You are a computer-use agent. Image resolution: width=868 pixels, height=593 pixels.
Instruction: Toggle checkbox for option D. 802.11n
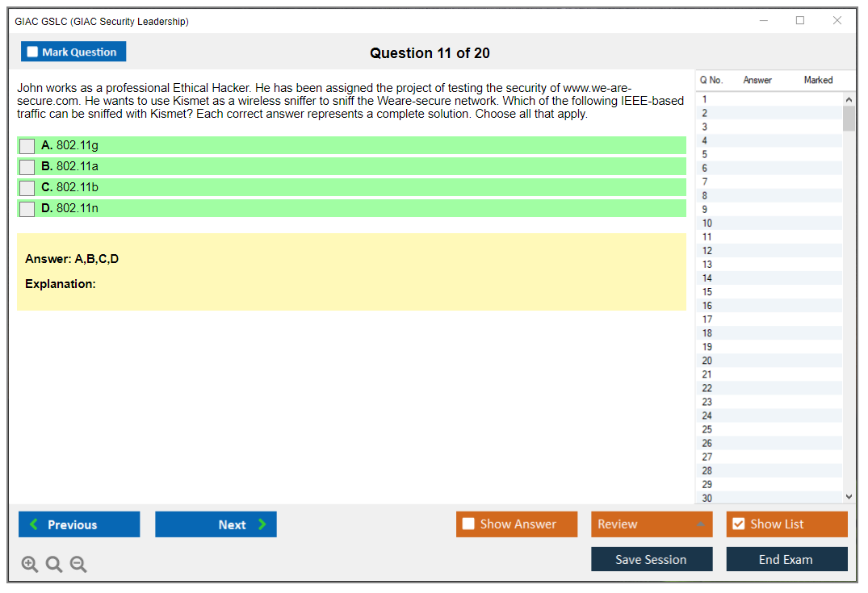27,209
